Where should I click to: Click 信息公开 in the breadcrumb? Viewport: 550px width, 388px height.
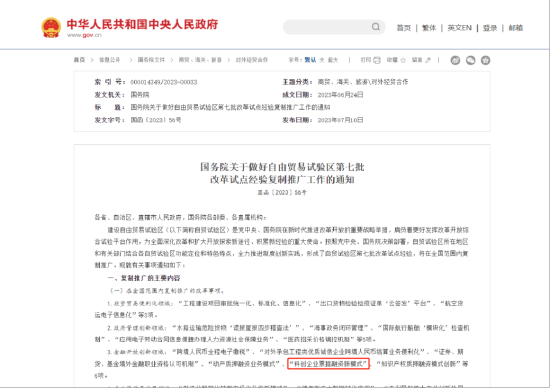[x=109, y=60]
